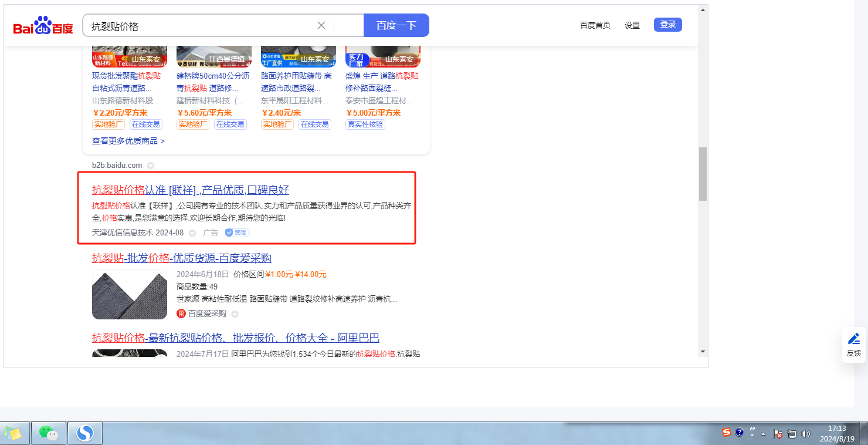Click the page scrollbar thumb
The height and width of the screenshot is (445, 868).
703,174
